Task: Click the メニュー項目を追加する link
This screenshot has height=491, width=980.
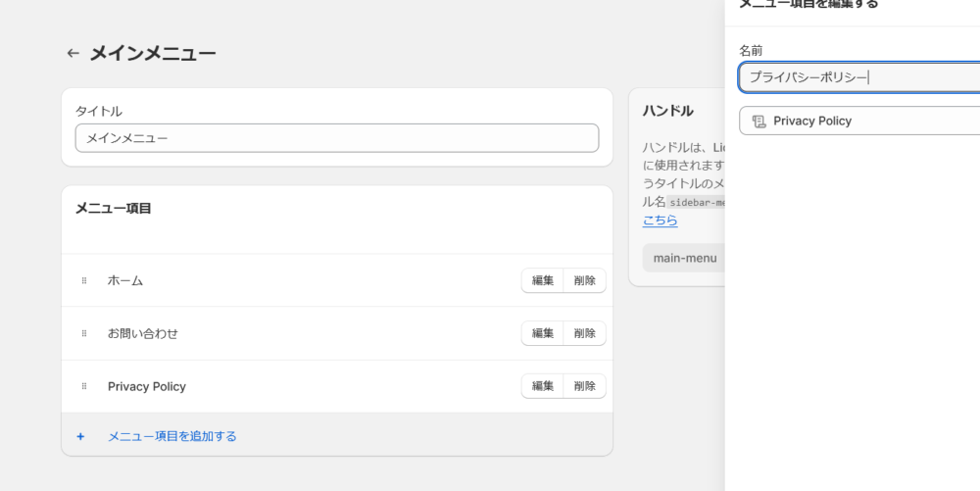Action: point(172,436)
